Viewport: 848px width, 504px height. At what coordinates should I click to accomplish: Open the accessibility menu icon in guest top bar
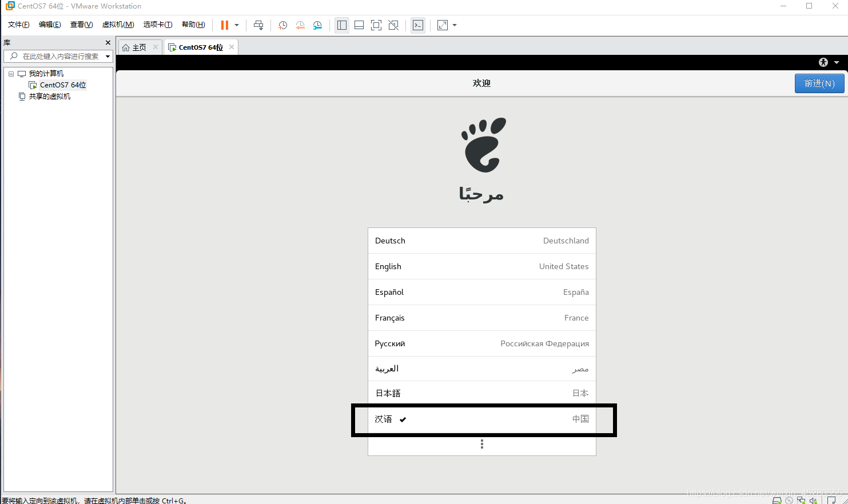point(823,62)
